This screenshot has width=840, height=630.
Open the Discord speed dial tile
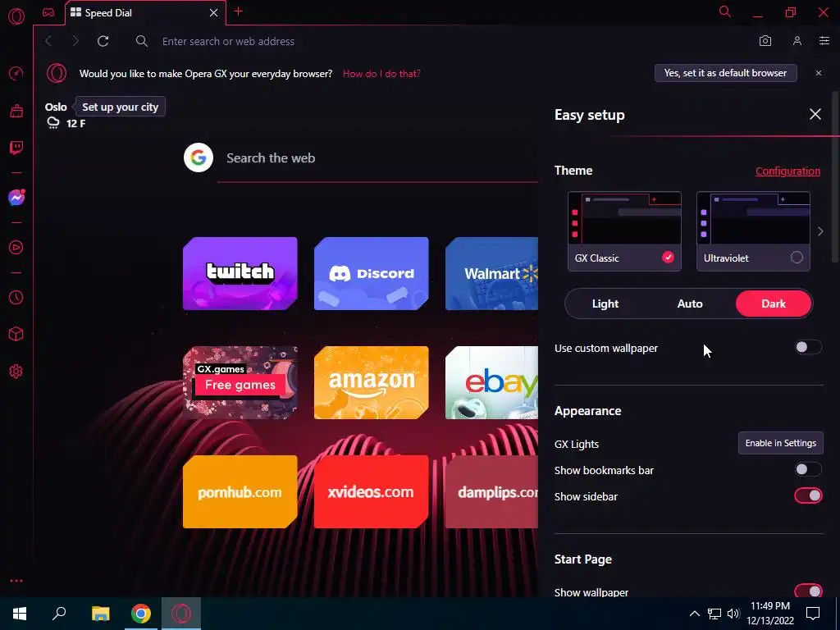(x=372, y=273)
